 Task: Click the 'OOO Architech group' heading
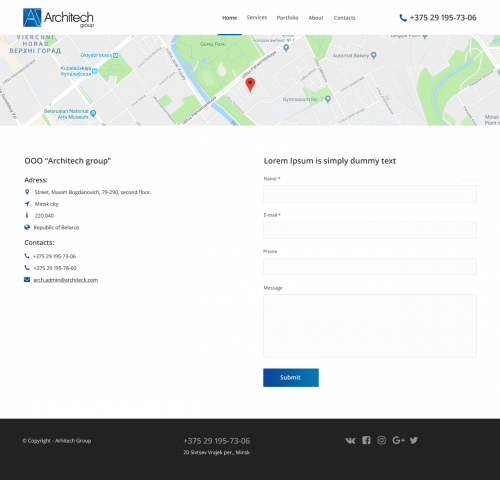[x=68, y=161]
